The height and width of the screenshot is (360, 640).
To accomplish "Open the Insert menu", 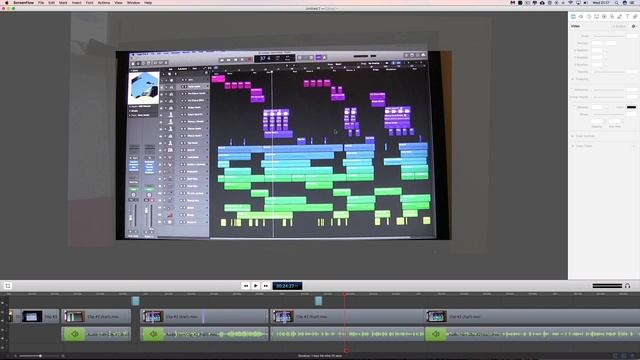I will tap(76, 3).
